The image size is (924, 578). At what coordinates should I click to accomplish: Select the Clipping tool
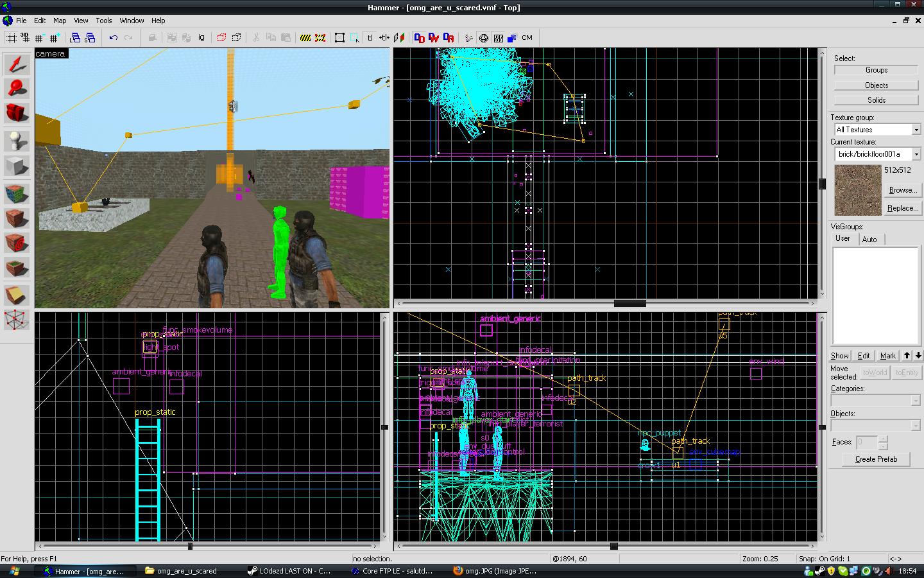[17, 295]
